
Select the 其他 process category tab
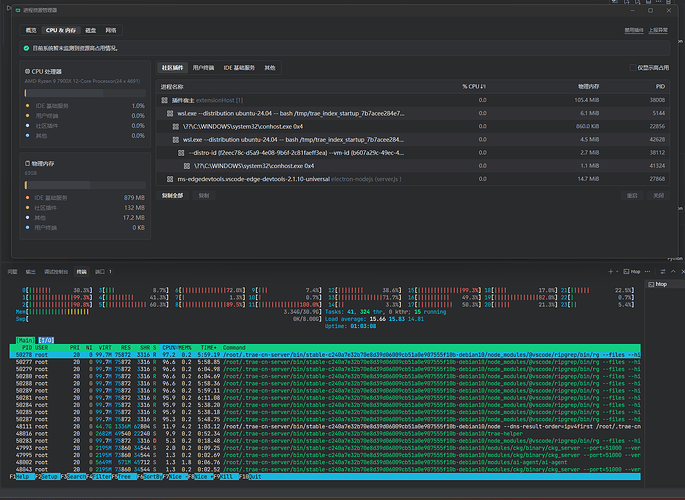tap(270, 68)
